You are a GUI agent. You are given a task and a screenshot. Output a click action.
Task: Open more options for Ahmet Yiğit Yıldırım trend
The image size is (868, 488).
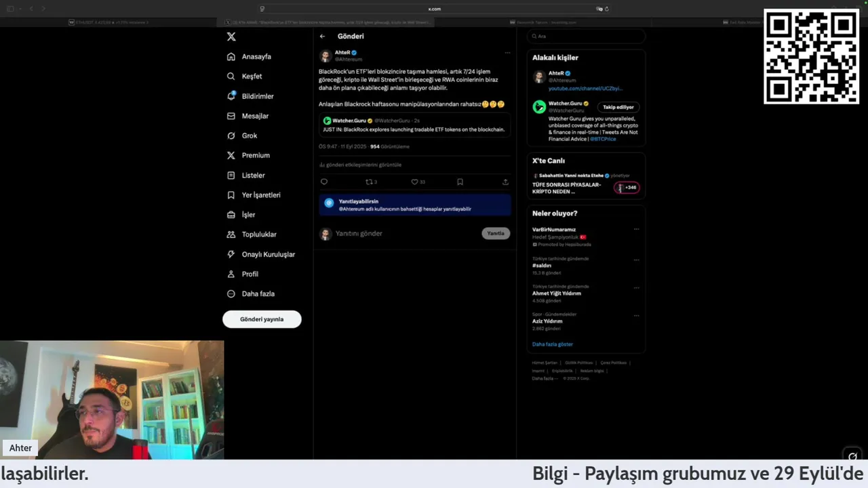tap(636, 287)
